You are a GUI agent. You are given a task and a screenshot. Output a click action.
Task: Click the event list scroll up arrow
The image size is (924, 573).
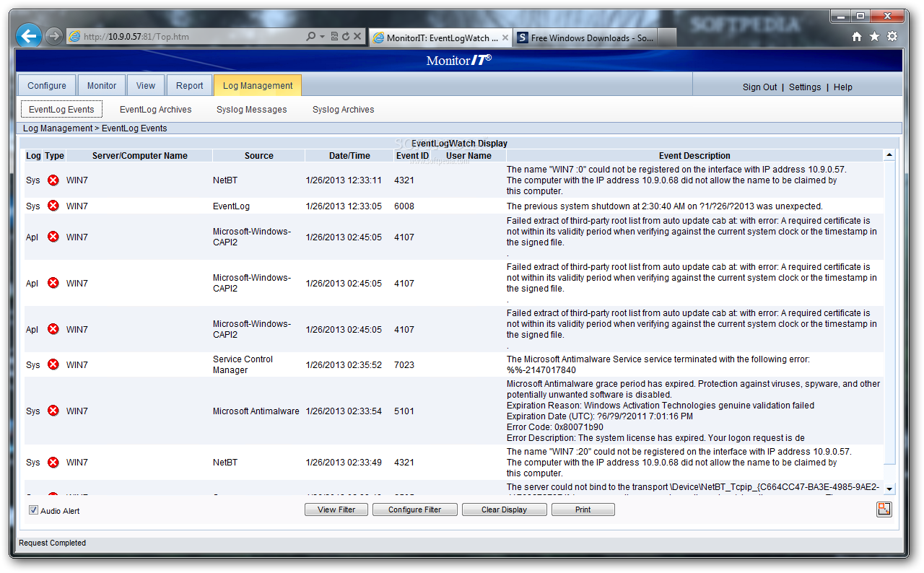coord(889,155)
